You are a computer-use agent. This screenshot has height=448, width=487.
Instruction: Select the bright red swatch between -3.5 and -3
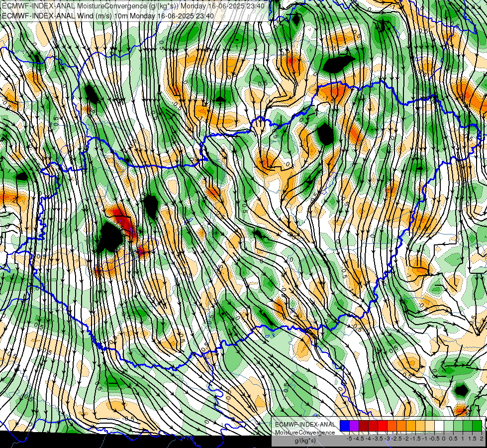click(383, 426)
